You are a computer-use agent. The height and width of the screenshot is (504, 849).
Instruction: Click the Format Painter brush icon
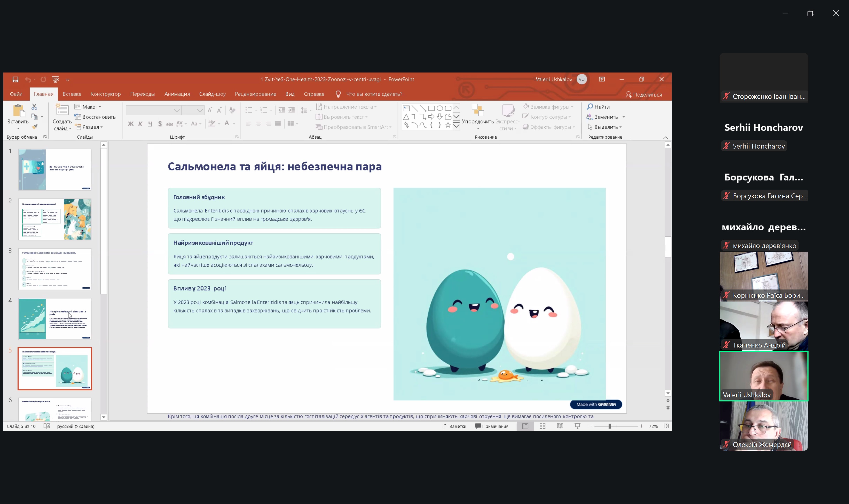[x=35, y=127]
